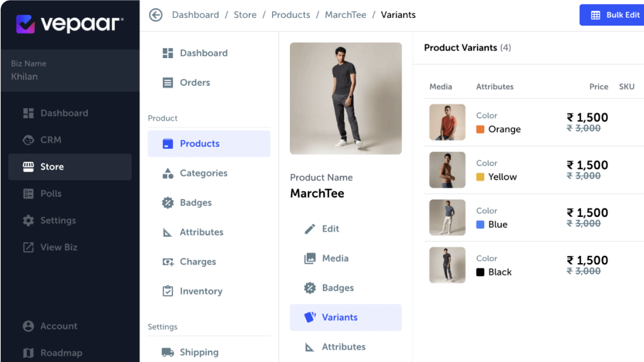Go to Products in the breadcrumb
Screen dimensions: 644x362
[x=291, y=15]
